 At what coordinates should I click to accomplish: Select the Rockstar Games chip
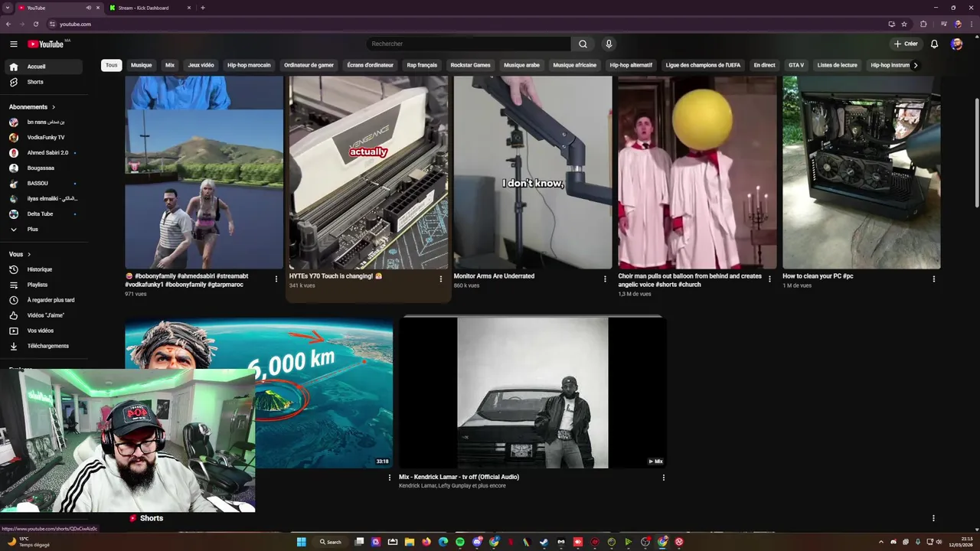[x=470, y=65]
